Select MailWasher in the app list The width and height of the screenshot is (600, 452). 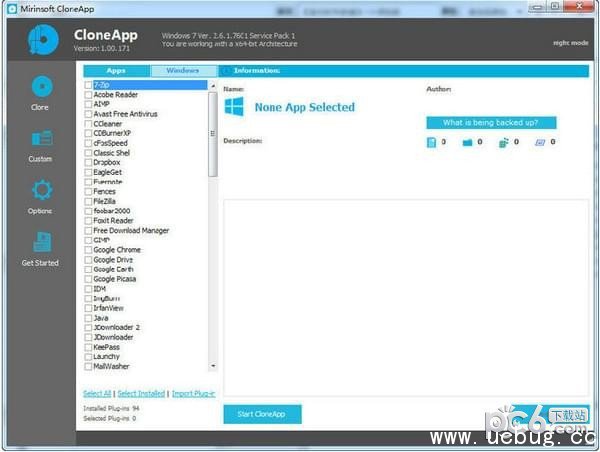(x=111, y=366)
